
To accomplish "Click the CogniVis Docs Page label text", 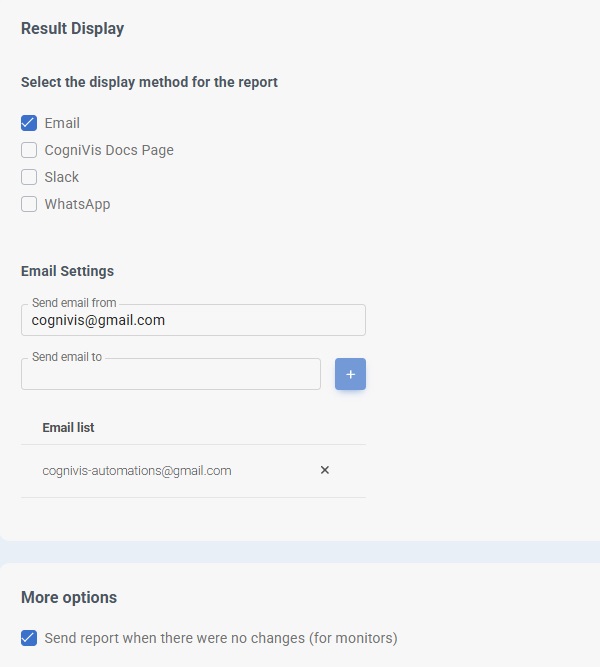I will point(109,150).
